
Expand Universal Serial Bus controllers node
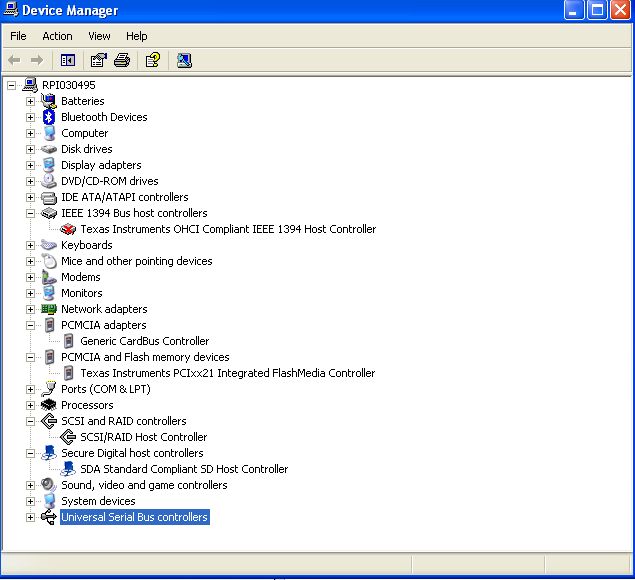tap(30, 517)
